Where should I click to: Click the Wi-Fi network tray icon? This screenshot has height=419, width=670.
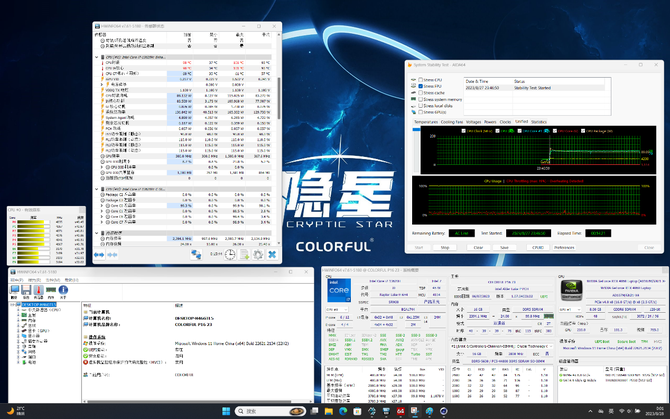tap(621, 411)
